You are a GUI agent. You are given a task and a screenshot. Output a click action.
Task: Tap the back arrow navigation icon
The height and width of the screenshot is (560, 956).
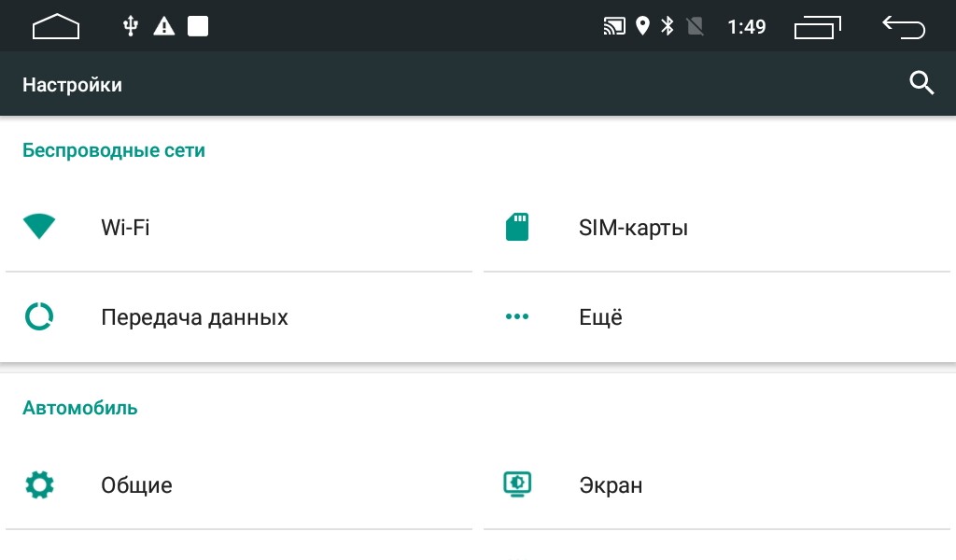pos(904,27)
